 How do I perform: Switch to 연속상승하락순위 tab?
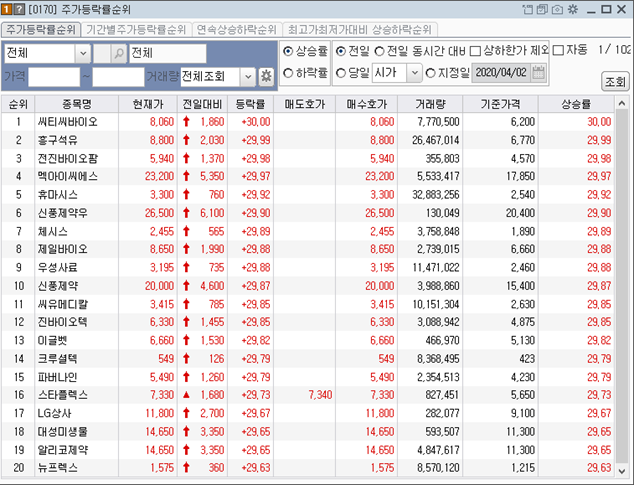[237, 30]
